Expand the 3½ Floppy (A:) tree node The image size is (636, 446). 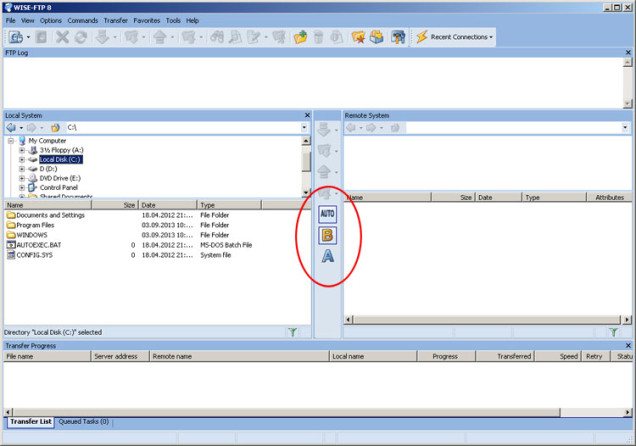coord(21,150)
